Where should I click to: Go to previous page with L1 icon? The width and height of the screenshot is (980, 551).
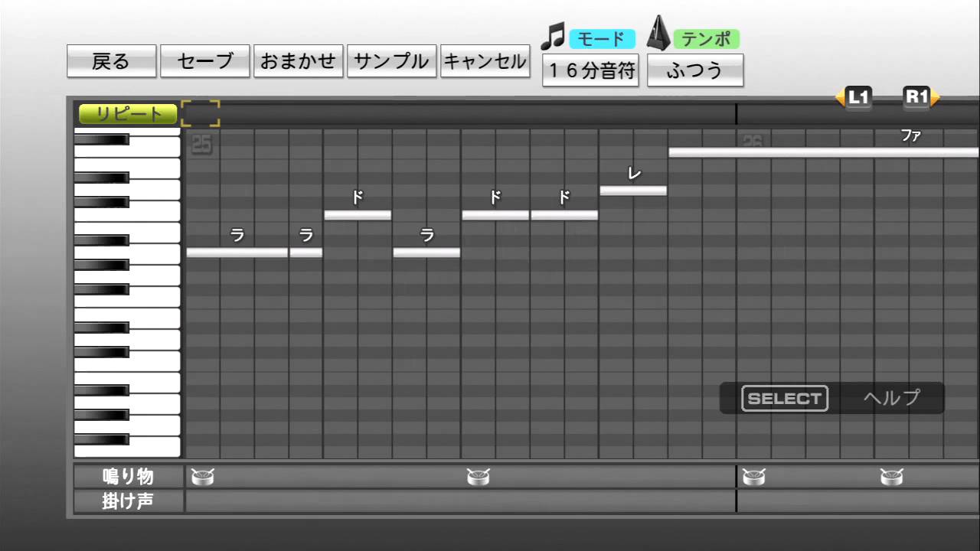click(x=854, y=97)
